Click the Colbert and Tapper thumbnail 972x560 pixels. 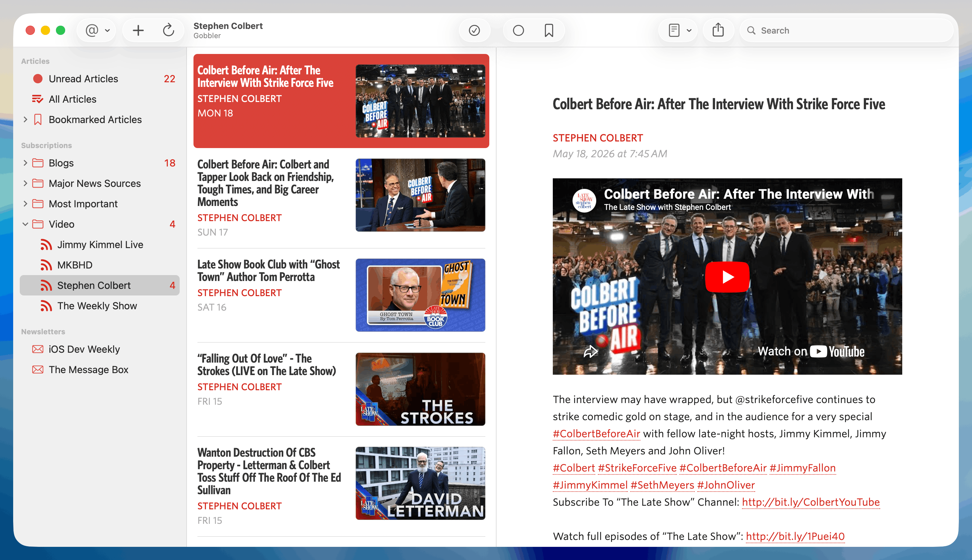(x=420, y=195)
